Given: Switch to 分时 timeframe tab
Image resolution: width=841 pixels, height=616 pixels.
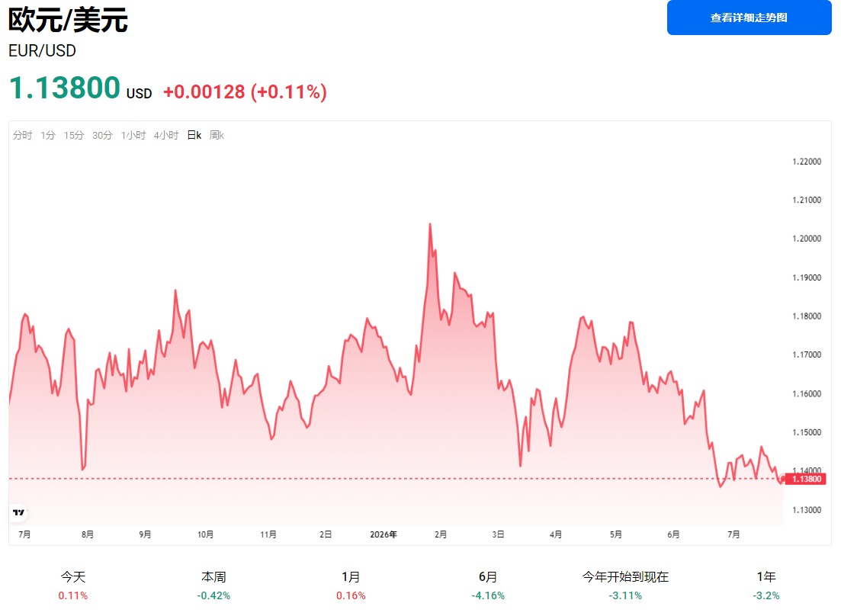Looking at the screenshot, I should 23,135.
